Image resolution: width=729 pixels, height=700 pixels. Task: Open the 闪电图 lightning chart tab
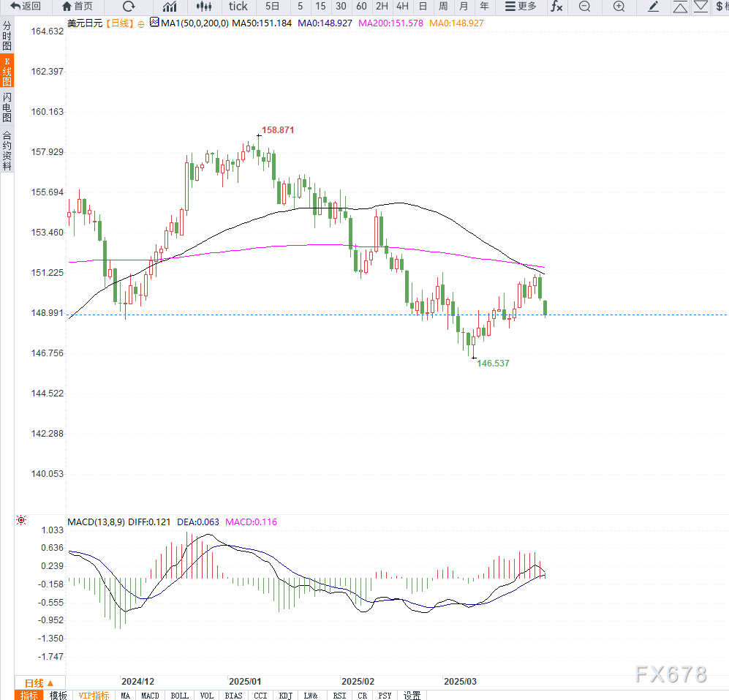(7, 107)
